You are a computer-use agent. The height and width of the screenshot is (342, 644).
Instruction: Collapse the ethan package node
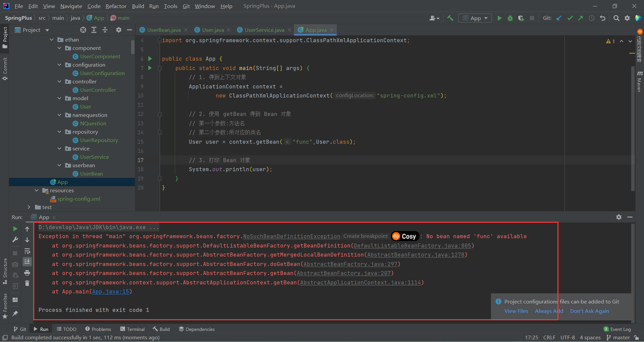click(x=52, y=40)
